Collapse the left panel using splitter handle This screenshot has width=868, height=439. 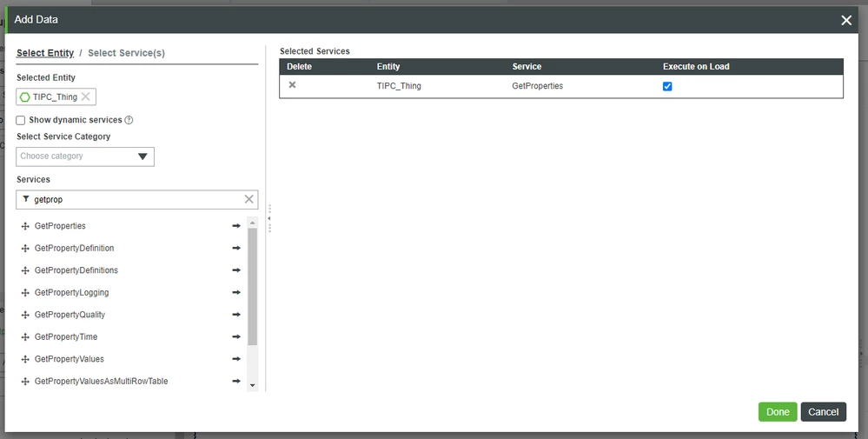click(x=269, y=218)
